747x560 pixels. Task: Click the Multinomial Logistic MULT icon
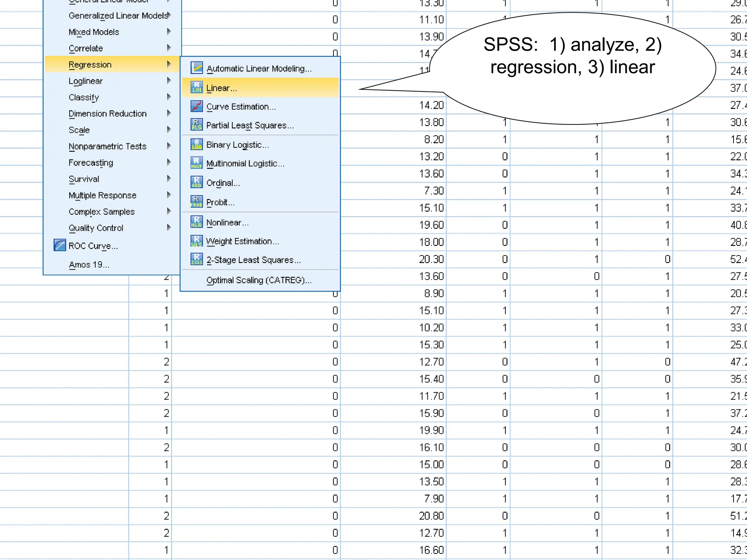coord(197,163)
